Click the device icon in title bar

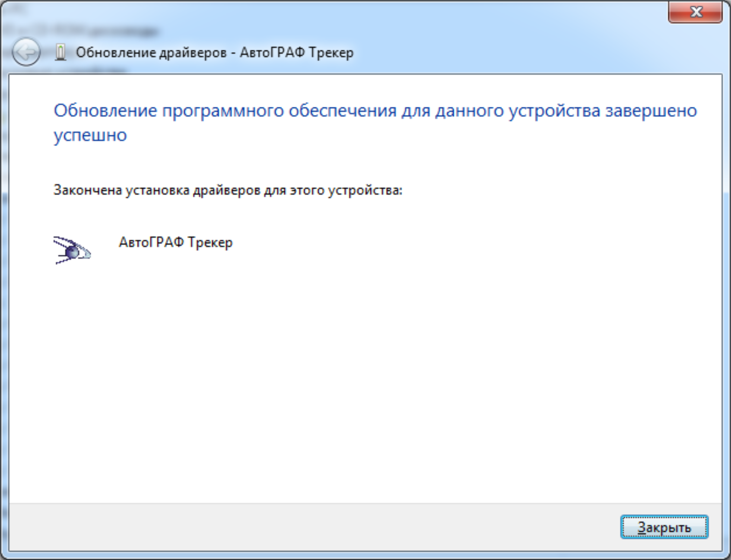coord(60,52)
